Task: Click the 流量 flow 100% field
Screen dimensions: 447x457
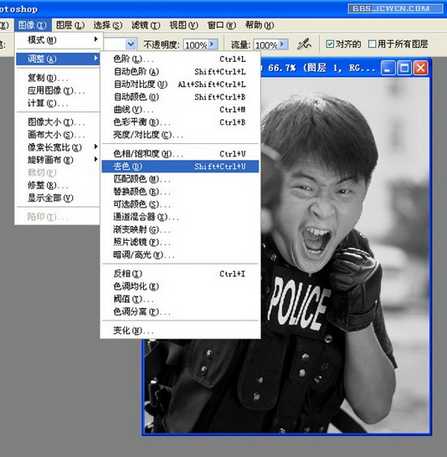Action: [266, 44]
